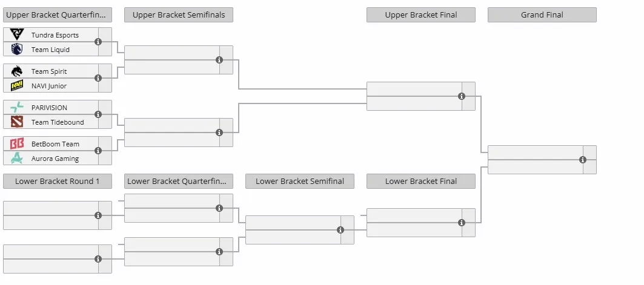Click the Lower Bracket Semifinal header
This screenshot has height=285, width=644.
point(300,182)
